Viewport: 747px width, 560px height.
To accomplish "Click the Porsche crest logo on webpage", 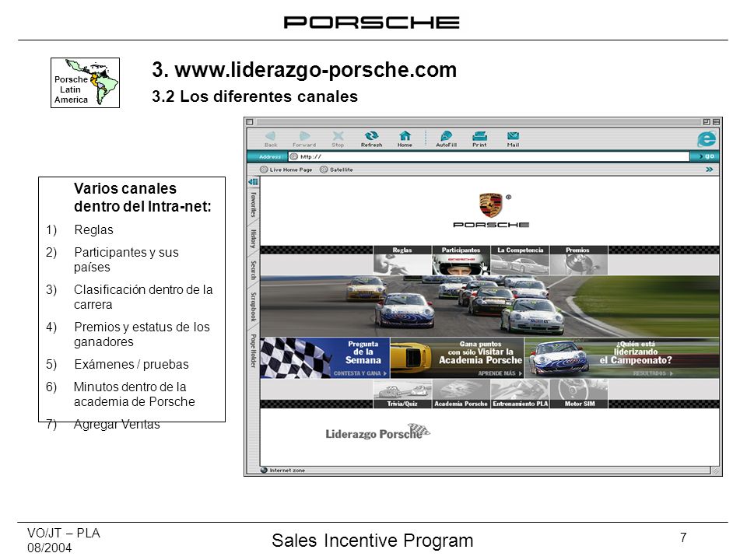I will point(491,205).
